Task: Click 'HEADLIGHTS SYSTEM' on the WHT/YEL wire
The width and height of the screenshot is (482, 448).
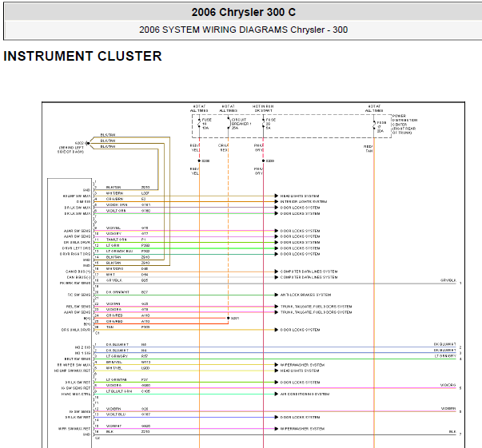Action: coord(300,371)
